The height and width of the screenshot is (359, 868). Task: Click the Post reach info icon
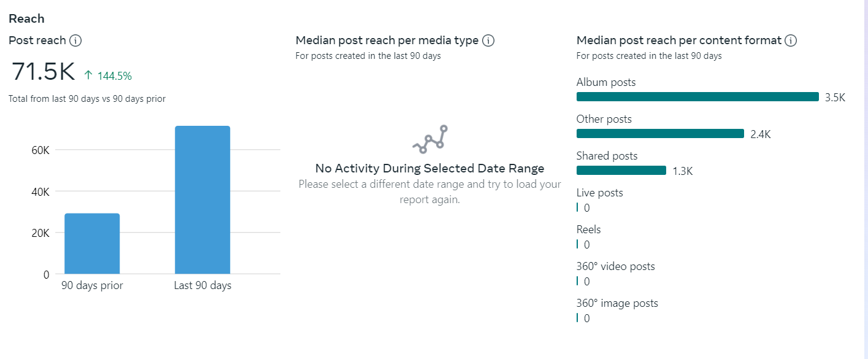click(75, 41)
